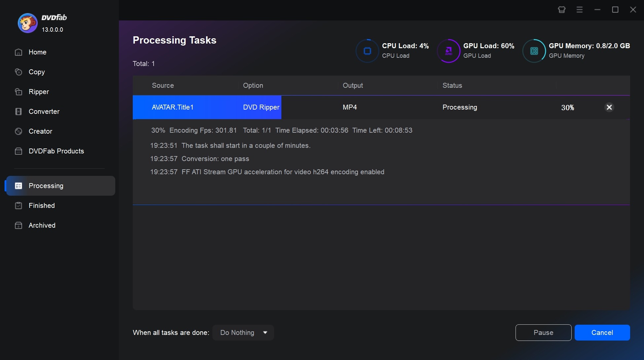Select the Archived section sidebar item
The image size is (644, 360).
42,225
